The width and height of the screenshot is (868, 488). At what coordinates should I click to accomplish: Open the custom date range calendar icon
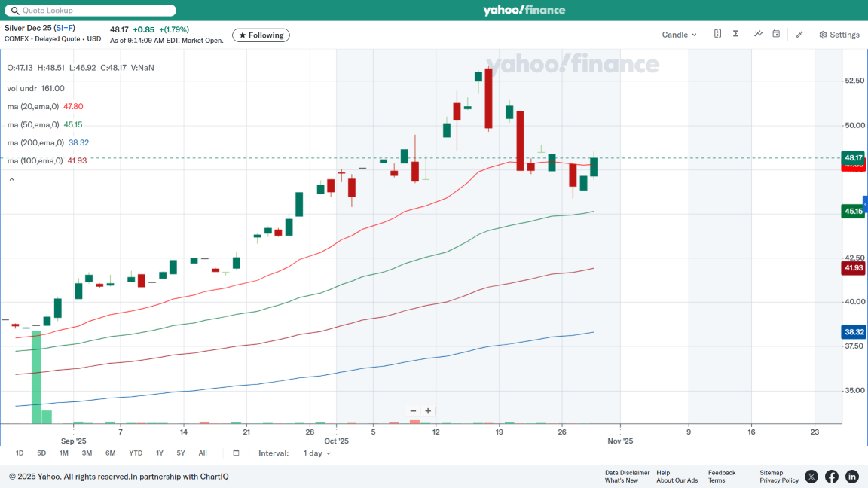[236, 453]
